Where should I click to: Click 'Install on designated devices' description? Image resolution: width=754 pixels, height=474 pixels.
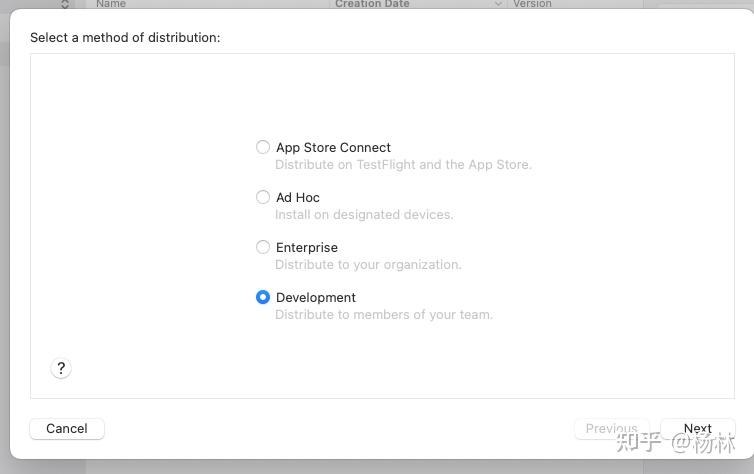click(364, 214)
